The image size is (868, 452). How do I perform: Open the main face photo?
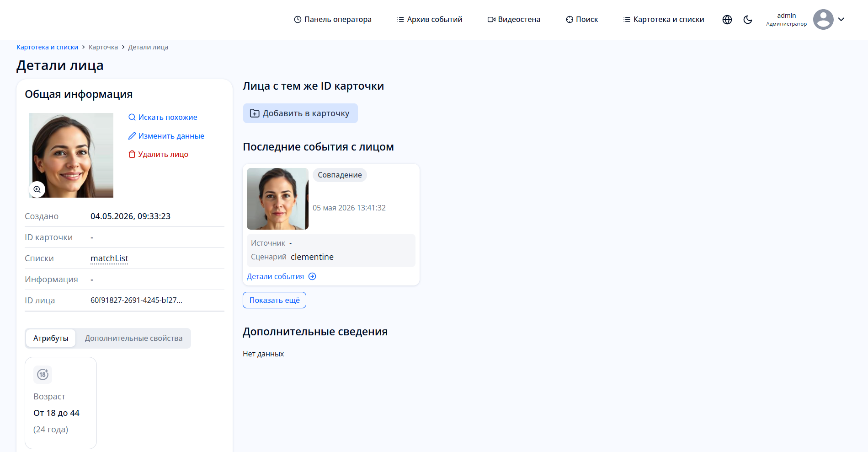(71, 155)
